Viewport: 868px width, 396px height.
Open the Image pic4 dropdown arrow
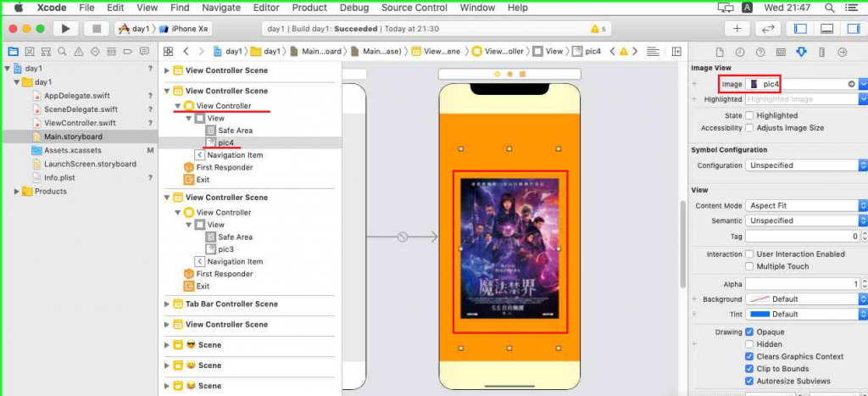pyautogui.click(x=863, y=84)
